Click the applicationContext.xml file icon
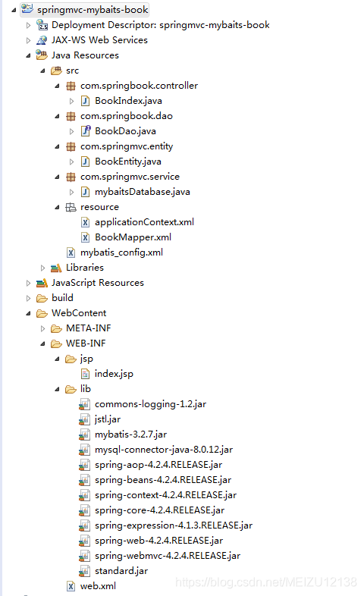The width and height of the screenshot is (364, 596). [86, 222]
